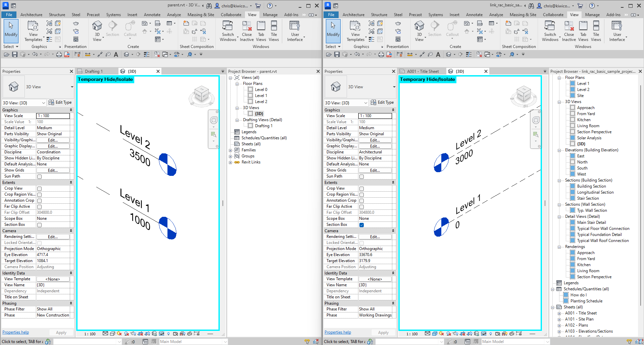Click the Switch Windows icon

point(228,30)
